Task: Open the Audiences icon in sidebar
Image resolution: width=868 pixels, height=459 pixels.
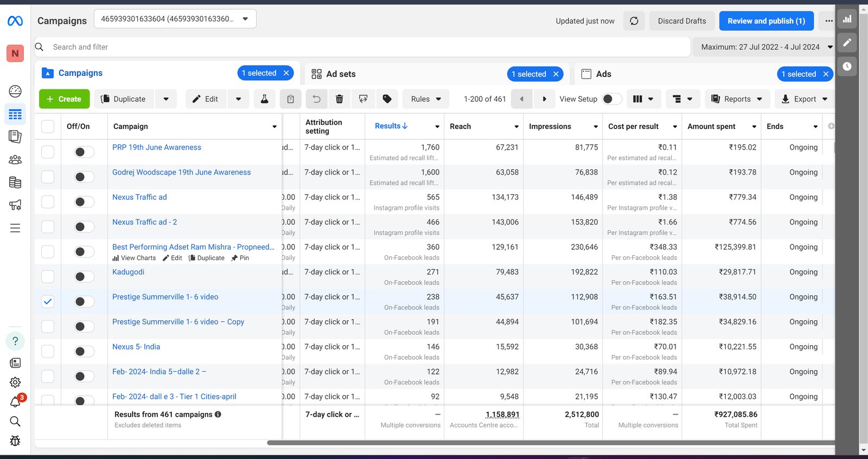Action: coord(15,159)
